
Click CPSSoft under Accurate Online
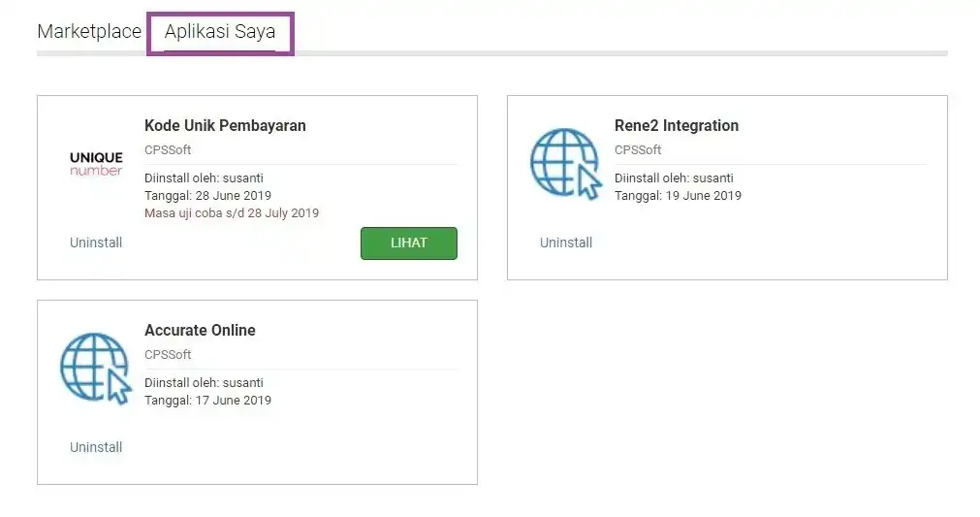[168, 354]
